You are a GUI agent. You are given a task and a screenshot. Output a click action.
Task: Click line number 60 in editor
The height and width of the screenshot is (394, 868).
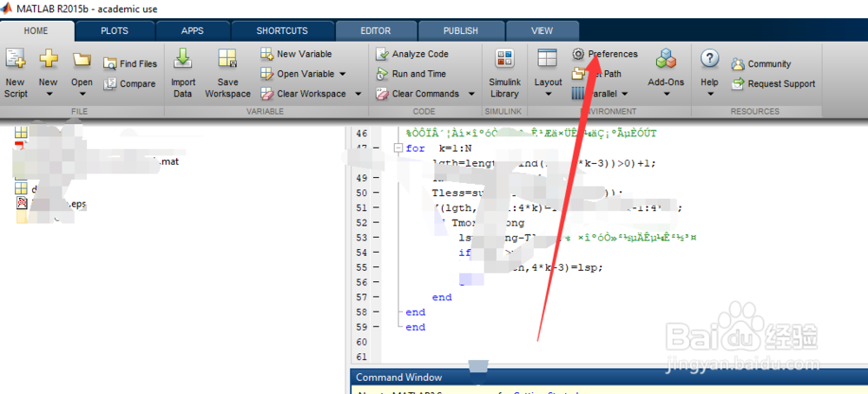tap(361, 342)
